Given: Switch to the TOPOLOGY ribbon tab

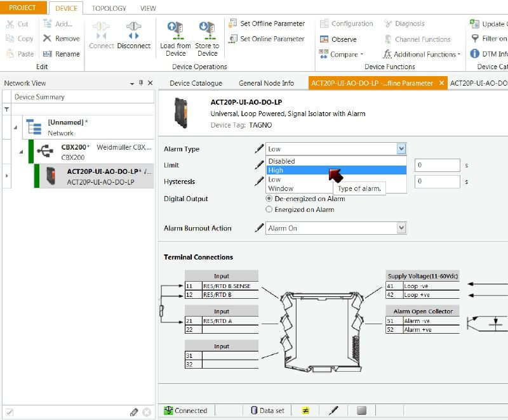Looking at the screenshot, I should 109,9.
